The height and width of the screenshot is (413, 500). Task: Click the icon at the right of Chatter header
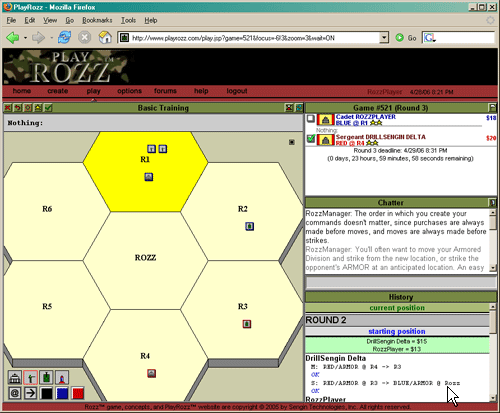pos(492,202)
